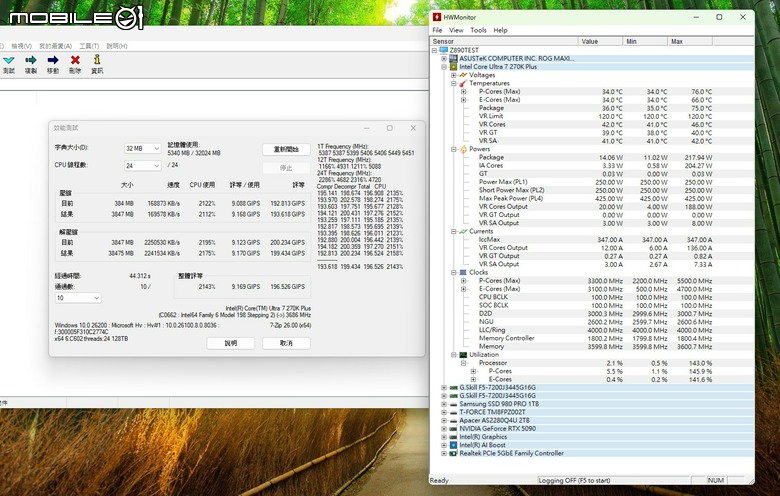Click the Clocks chip icon
This screenshot has width=780, height=496.
tap(463, 273)
